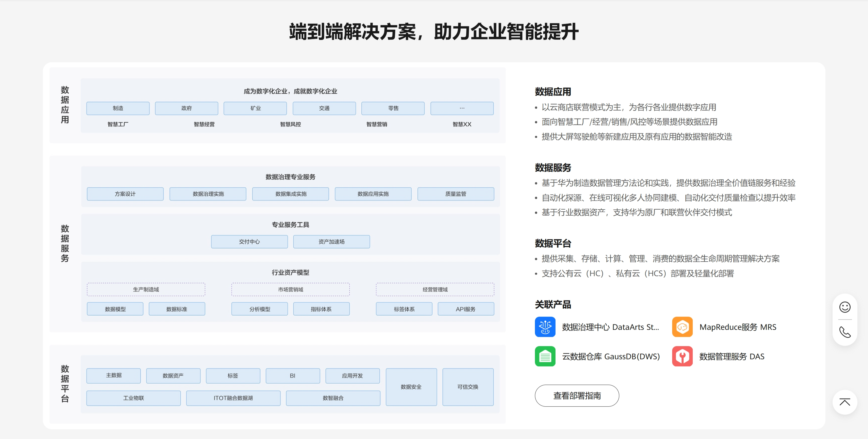Click the 数据应用实施 box
Image resolution: width=868 pixels, height=439 pixels.
tap(373, 194)
